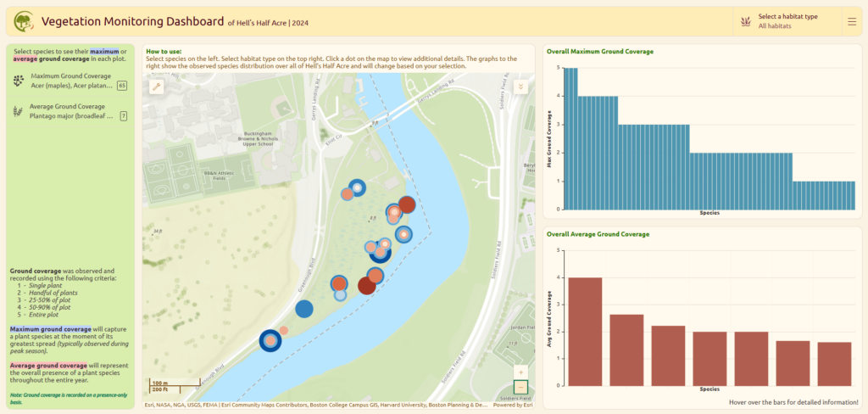Viewport: 868px width, 414px height.
Task: Zoom in the map with the plus button
Action: 520,372
